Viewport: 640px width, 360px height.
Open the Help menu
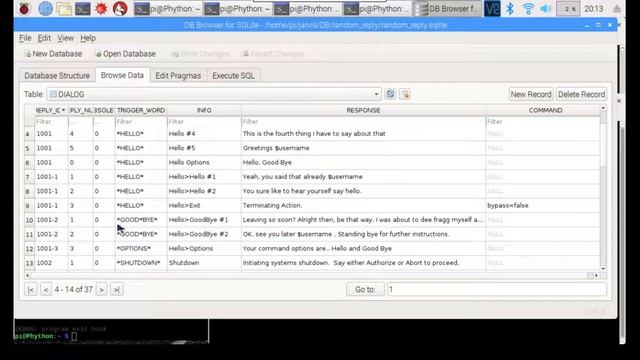click(88, 38)
